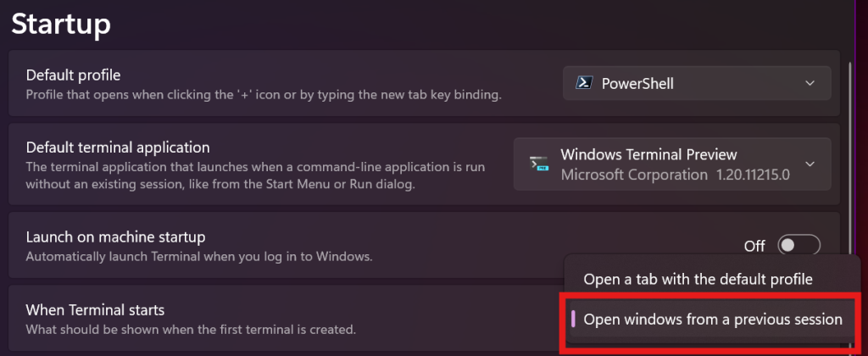Choose Open a tab with the default profile
Viewport: 868px width, 356px height.
point(698,279)
